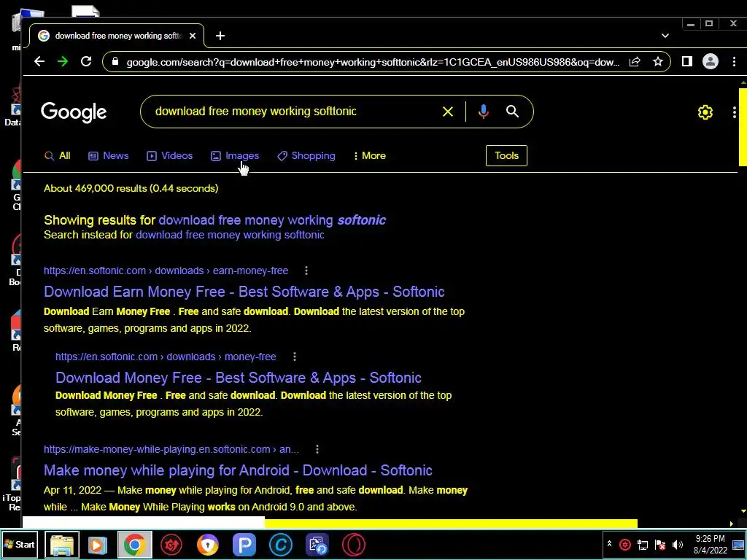Open options for earn-money-free result
The image size is (747, 560).
(x=306, y=271)
